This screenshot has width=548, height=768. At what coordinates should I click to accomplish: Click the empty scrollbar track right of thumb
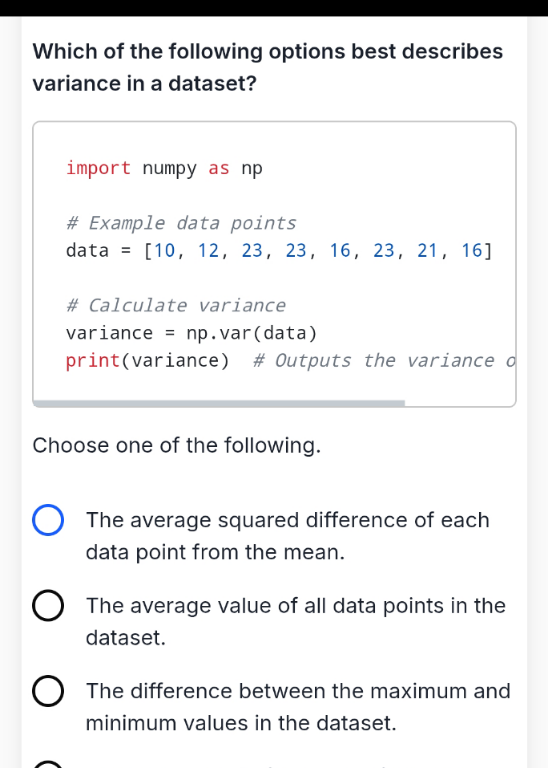pos(460,404)
